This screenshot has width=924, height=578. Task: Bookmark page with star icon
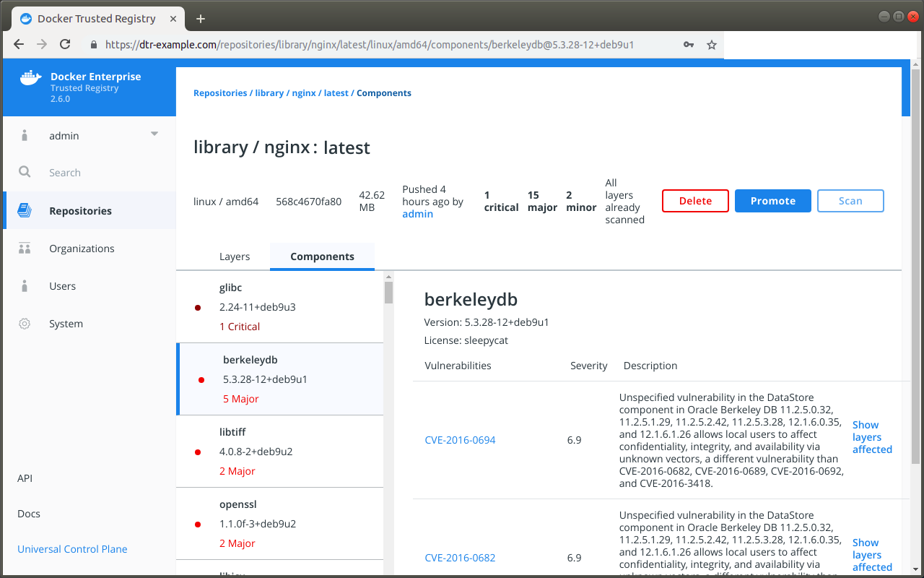(711, 45)
